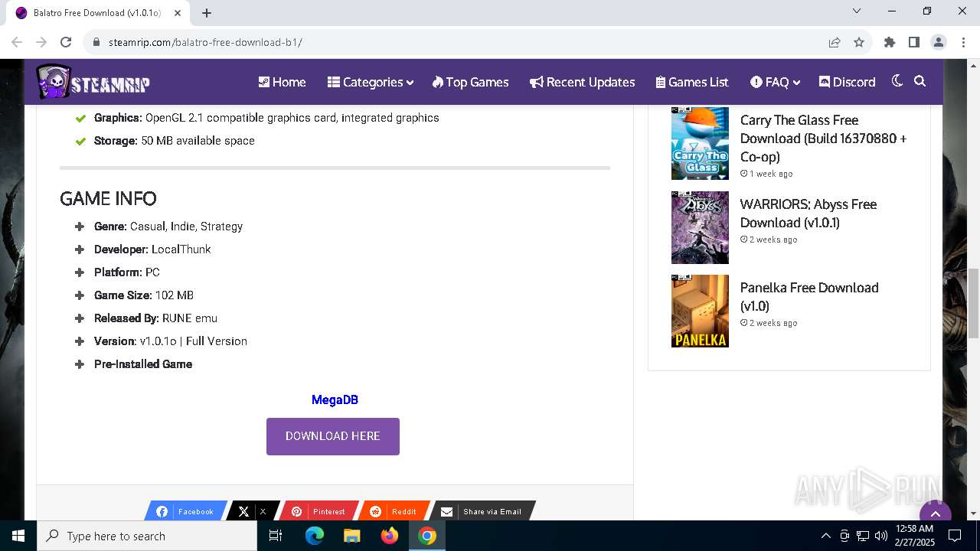Open the Chrome profile avatar
Screen dimensions: 980x551
click(x=939, y=42)
